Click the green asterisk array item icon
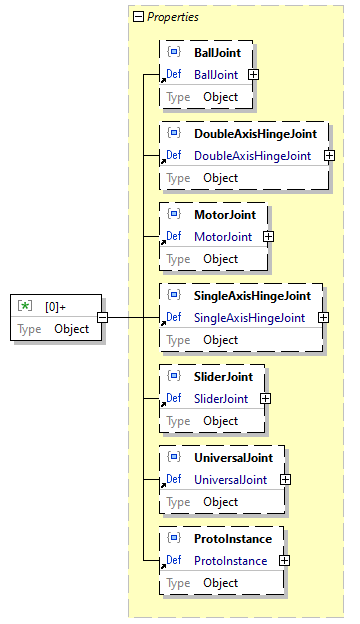 tap(25, 306)
